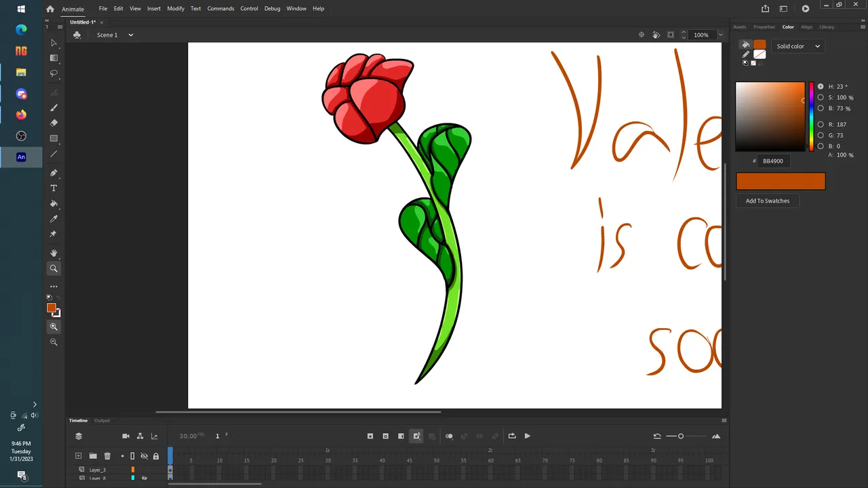The height and width of the screenshot is (488, 868).
Task: Select the Paint Bucket tool
Action: pyautogui.click(x=54, y=203)
